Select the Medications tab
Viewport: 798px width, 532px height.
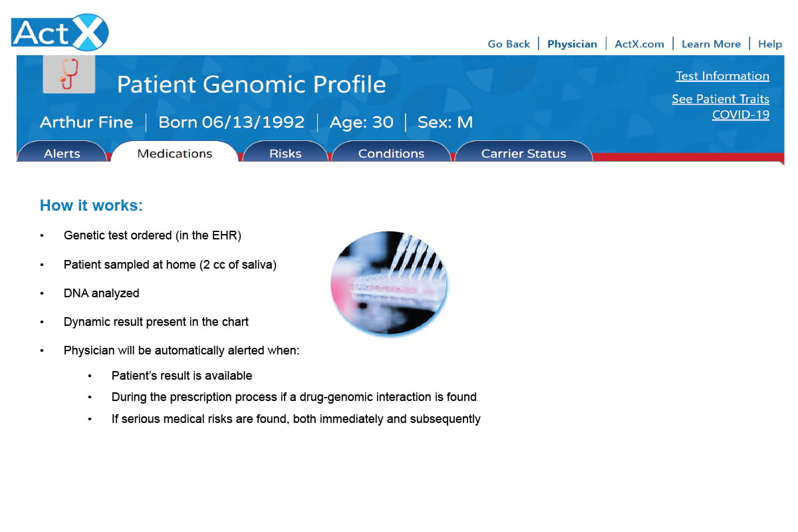click(x=174, y=153)
